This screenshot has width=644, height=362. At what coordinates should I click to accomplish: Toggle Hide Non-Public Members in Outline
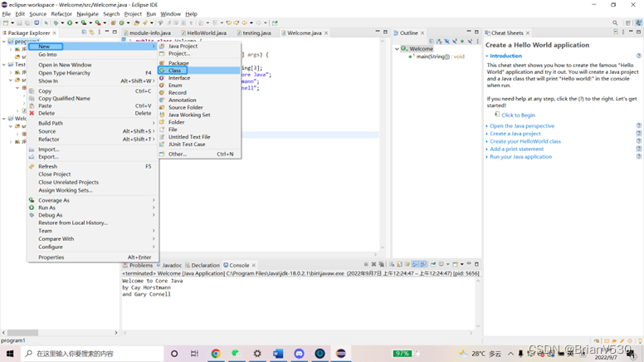point(462,41)
